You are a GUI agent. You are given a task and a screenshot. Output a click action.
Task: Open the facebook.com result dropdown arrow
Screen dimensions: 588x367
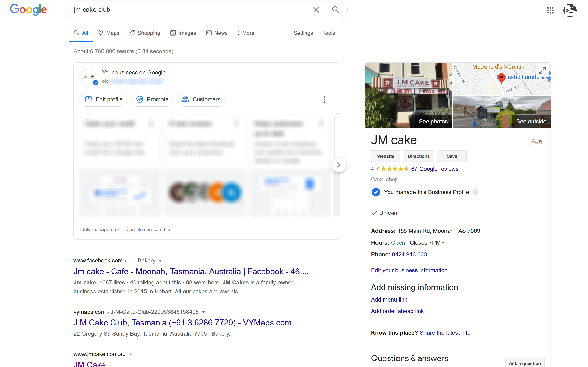point(160,261)
